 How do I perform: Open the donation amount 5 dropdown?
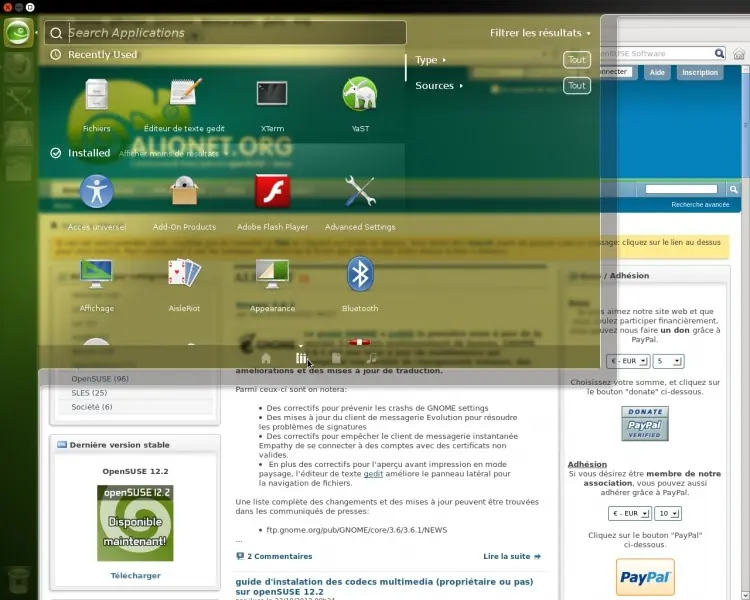669,361
